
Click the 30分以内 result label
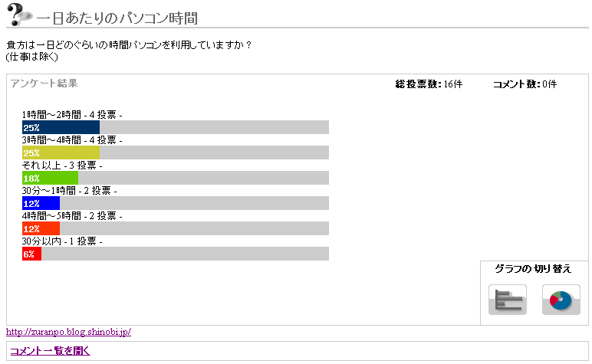[62, 241]
